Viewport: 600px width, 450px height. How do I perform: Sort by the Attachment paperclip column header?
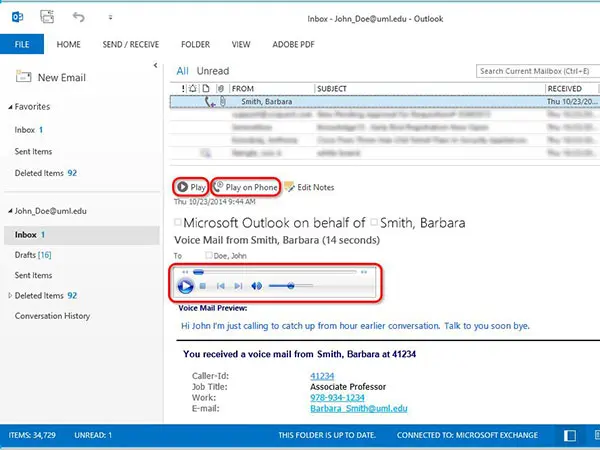(220, 89)
